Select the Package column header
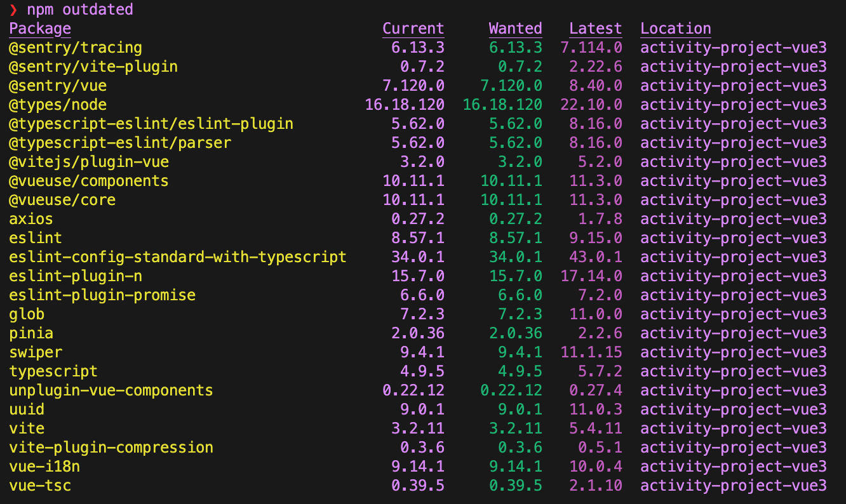This screenshot has width=846, height=504. 40,29
